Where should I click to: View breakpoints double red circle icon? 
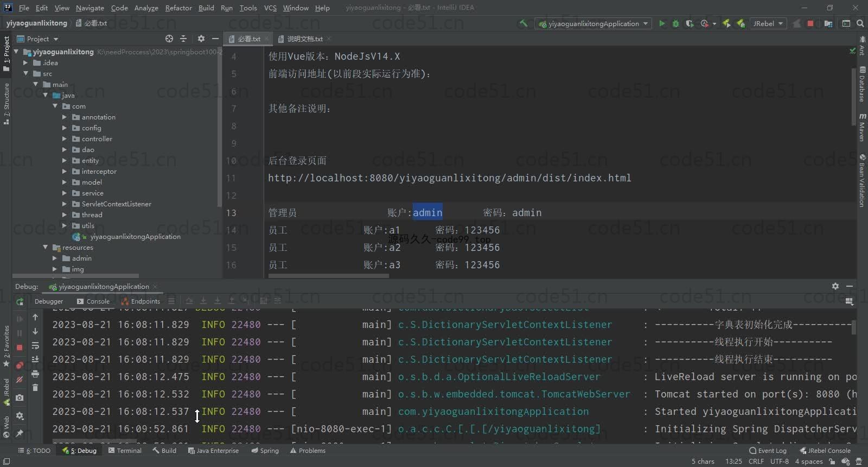click(20, 365)
